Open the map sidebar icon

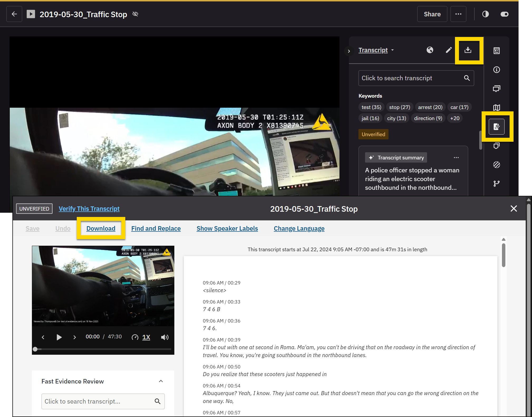point(496,108)
